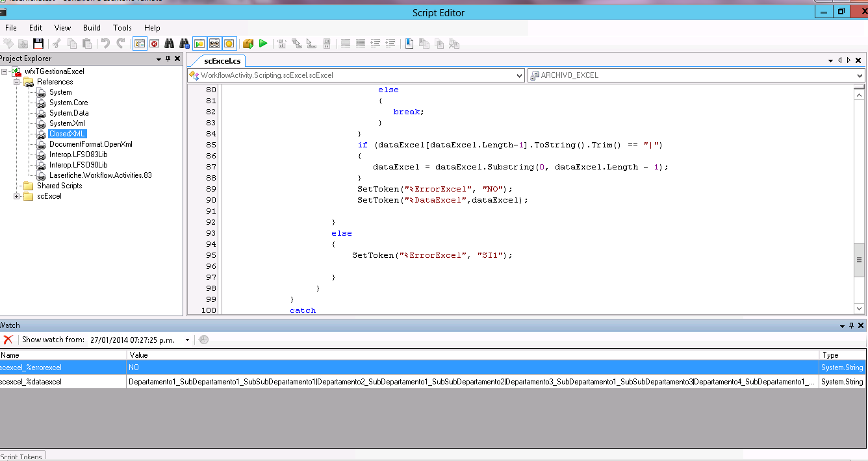Switch to the scExcel.cs tab
Image resolution: width=868 pixels, height=461 pixels.
tap(222, 61)
